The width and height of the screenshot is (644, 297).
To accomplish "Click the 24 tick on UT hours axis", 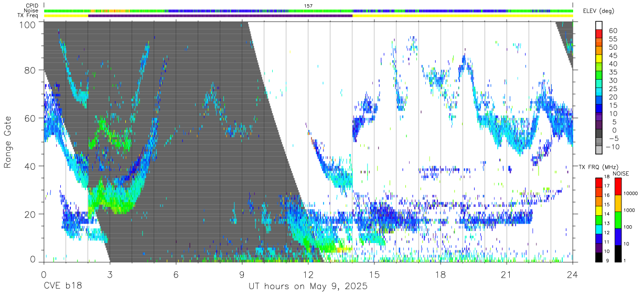I will (x=573, y=274).
